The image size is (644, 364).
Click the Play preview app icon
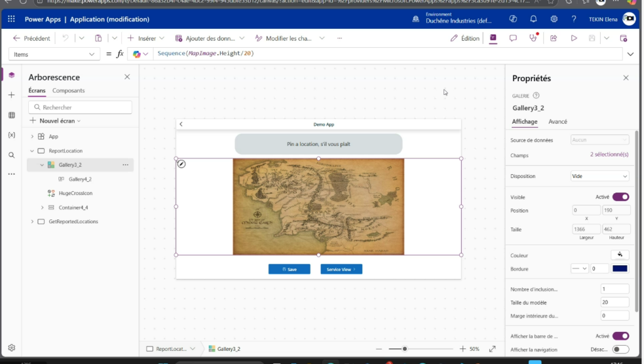click(574, 38)
